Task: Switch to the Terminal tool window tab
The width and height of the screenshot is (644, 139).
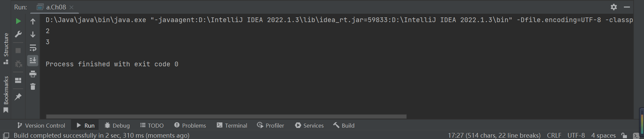Action: point(232,126)
